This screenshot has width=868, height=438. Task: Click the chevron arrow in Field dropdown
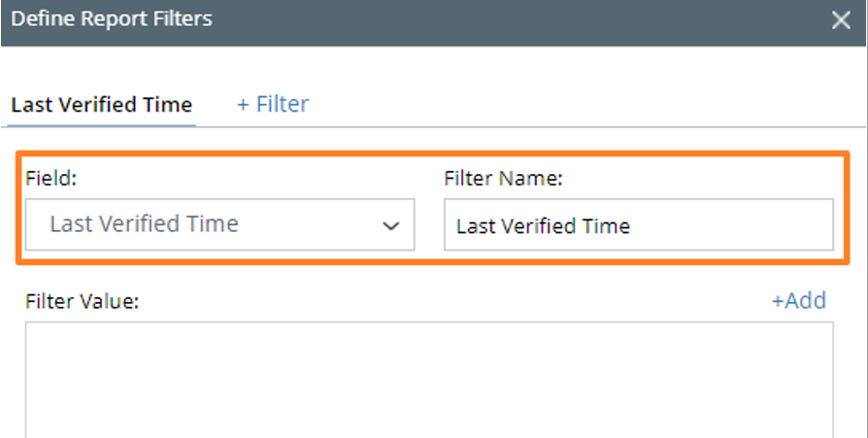tap(391, 225)
